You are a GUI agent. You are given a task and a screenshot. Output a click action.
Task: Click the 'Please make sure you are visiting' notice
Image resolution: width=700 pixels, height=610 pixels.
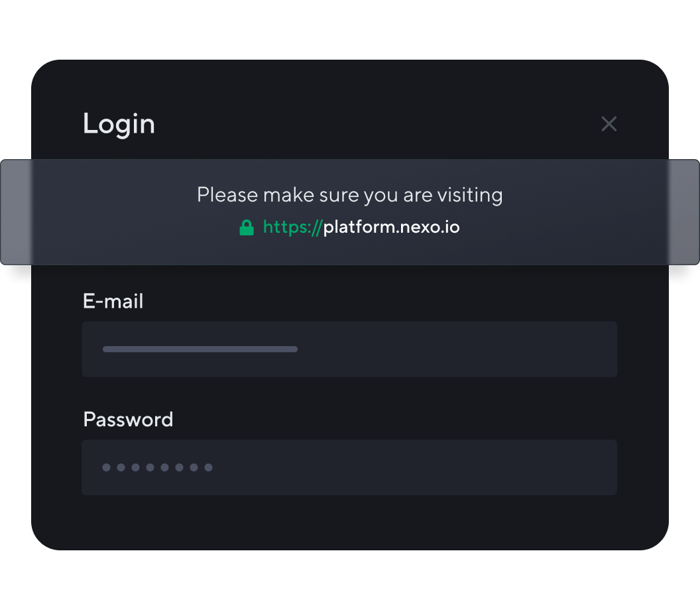pyautogui.click(x=349, y=195)
